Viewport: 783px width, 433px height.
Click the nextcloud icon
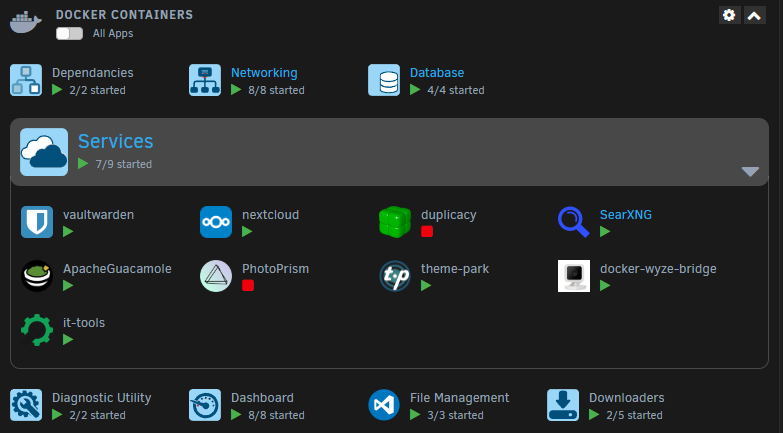tap(216, 222)
